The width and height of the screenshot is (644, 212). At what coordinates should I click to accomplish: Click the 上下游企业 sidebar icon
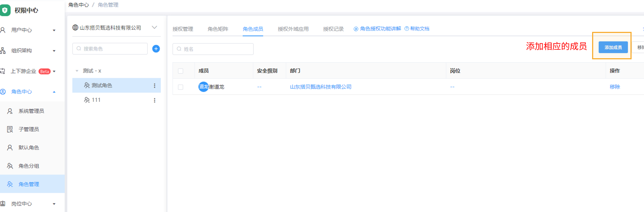coord(3,71)
